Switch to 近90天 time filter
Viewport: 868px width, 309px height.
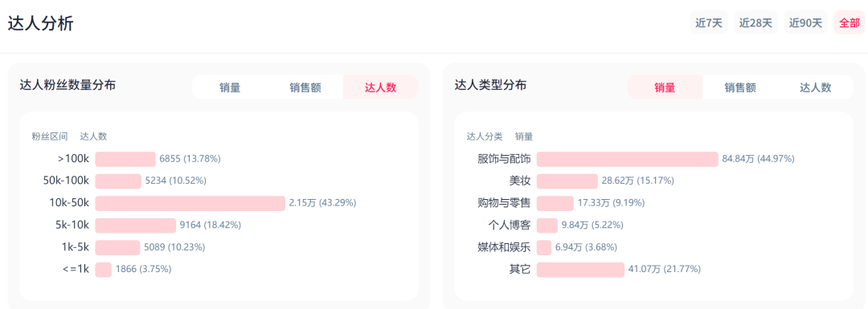tap(805, 22)
